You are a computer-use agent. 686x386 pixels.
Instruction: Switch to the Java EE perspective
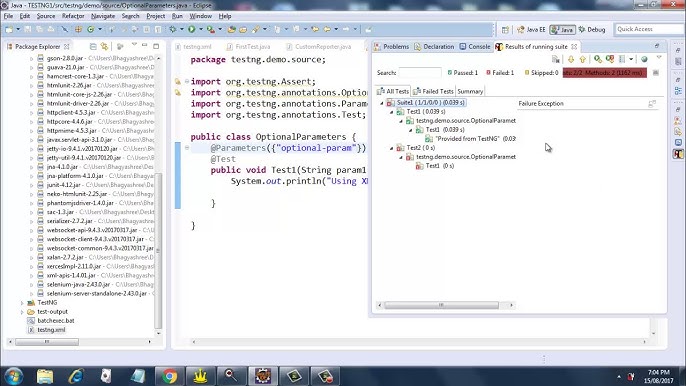point(531,29)
